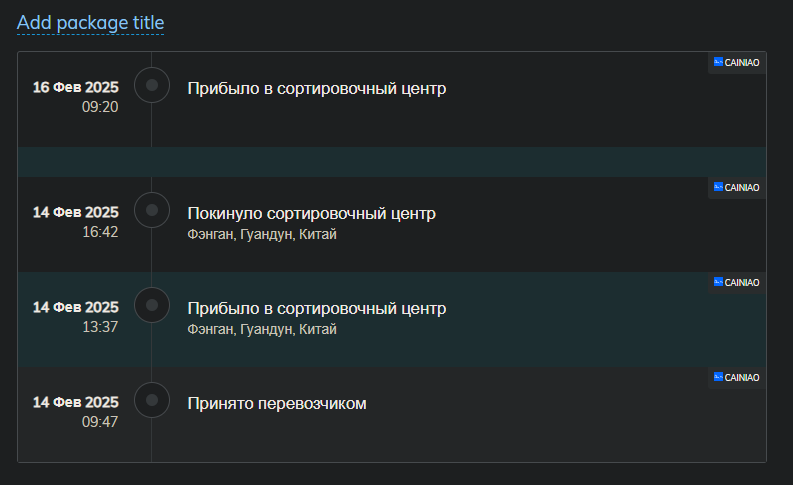Click the 16:42 timestamp

[x=100, y=232]
